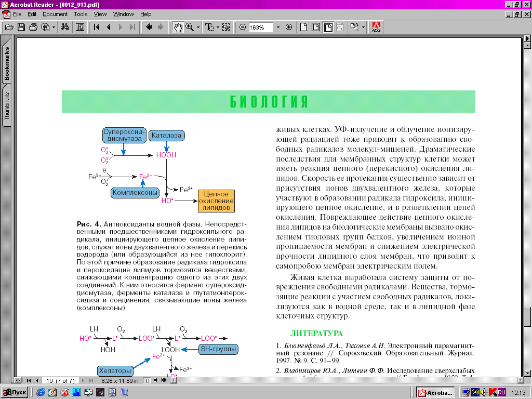This screenshot has height=399, width=532.
Task: Toggle Fit Width view mode
Action: 328,27
